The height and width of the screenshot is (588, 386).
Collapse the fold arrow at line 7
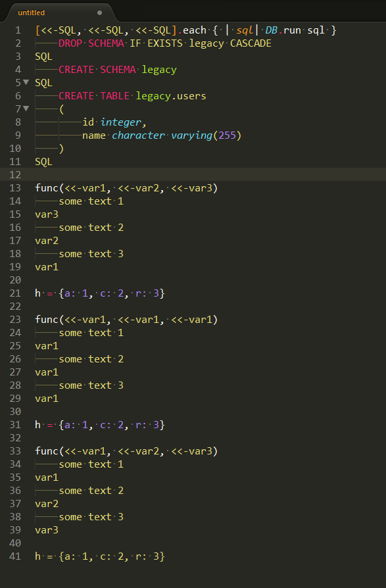point(26,109)
